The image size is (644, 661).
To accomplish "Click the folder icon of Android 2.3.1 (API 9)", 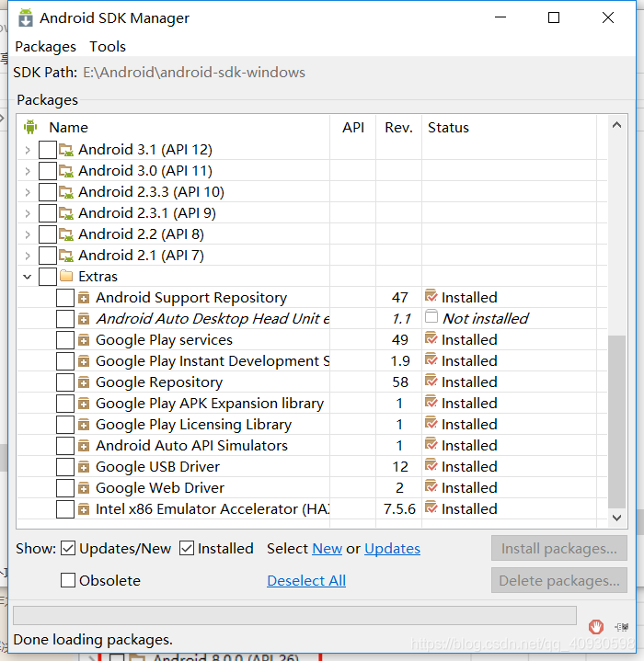I will point(66,213).
